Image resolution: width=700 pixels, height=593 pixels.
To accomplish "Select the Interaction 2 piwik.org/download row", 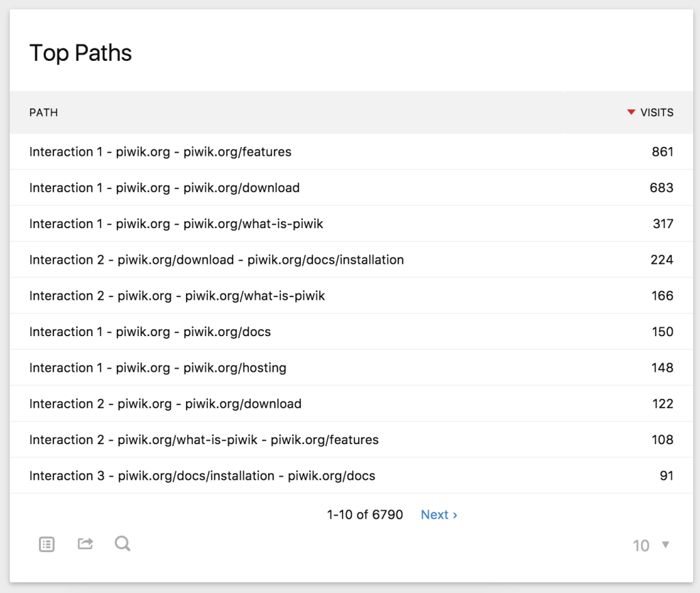I will [x=165, y=404].
